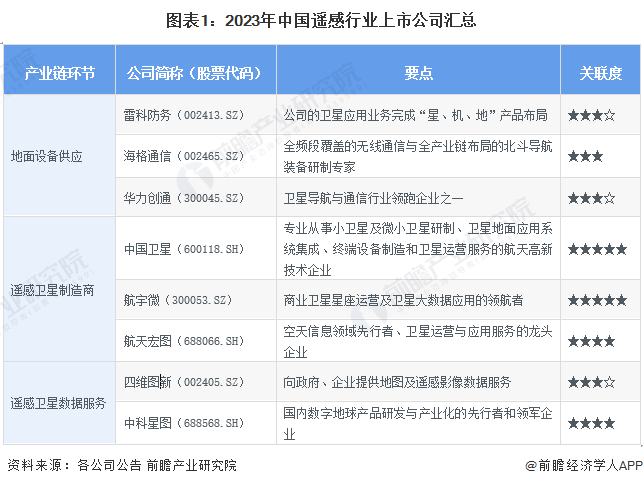
Task: Select the 四维图新（002405.SZ）cell
Action: point(196,382)
